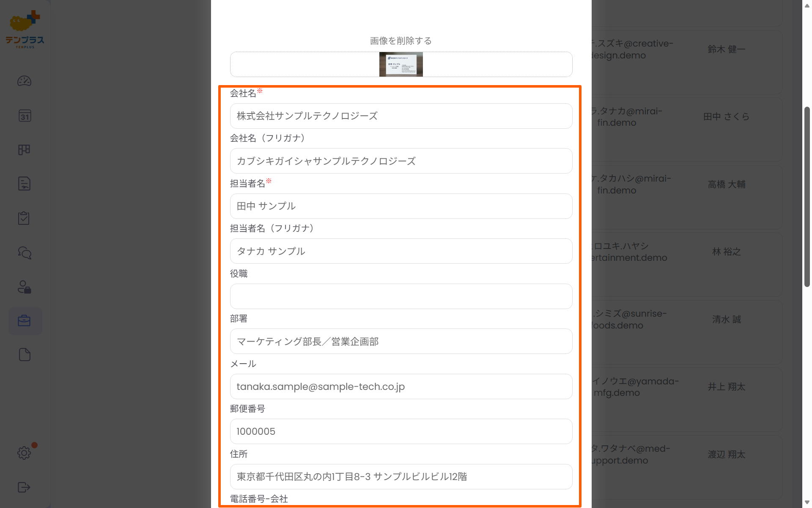The height and width of the screenshot is (508, 812).
Task: Select 鈴木 健一 in background list
Action: click(726, 49)
